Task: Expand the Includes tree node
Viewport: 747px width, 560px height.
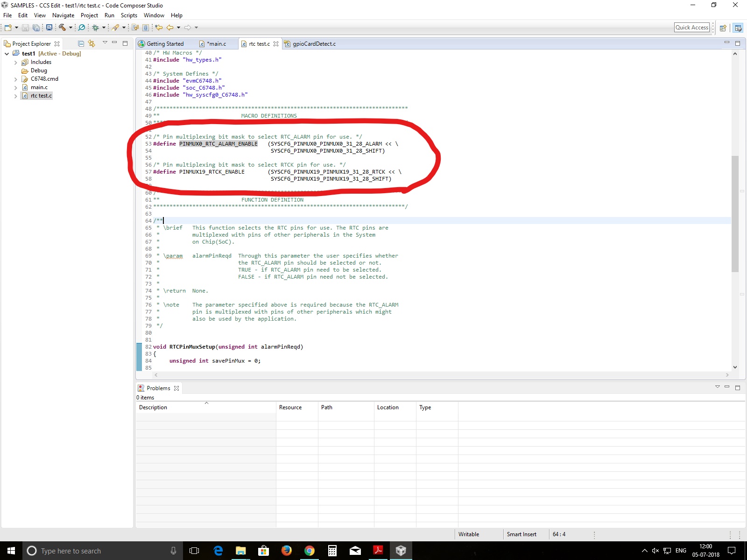Action: click(15, 63)
